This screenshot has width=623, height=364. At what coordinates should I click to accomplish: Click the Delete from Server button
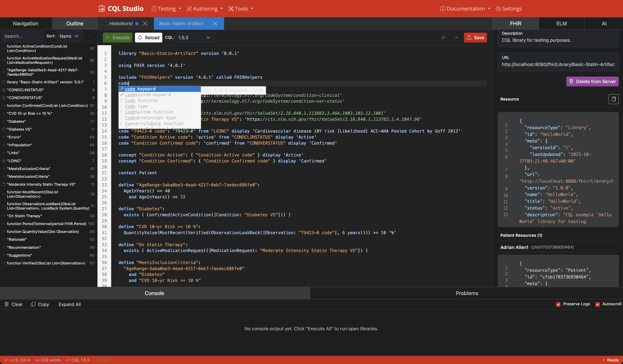[592, 82]
